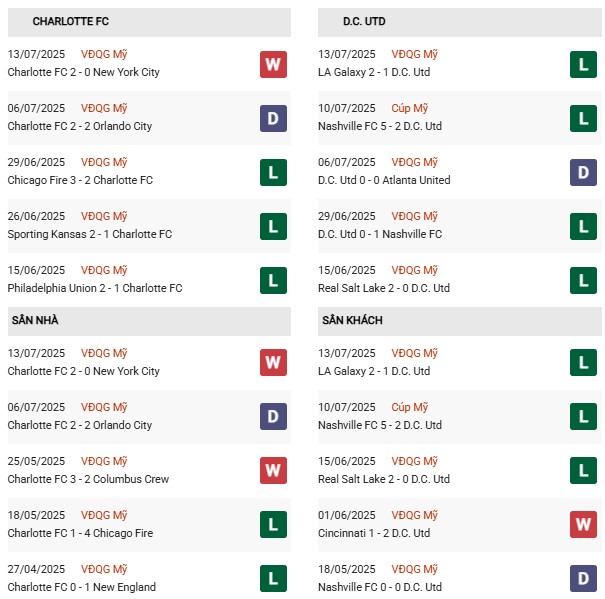Click the L badge for Nashville FC 5 - 2 D.C. Utd under D.C. UTD
The width and height of the screenshot is (605, 599).
tap(584, 118)
